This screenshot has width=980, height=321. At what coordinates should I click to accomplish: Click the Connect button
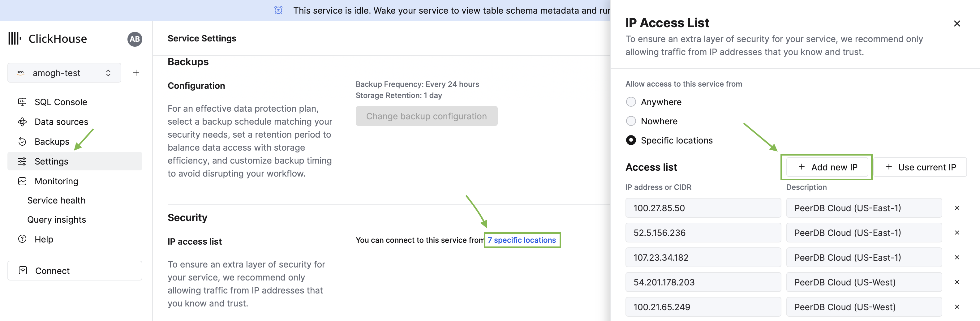75,270
